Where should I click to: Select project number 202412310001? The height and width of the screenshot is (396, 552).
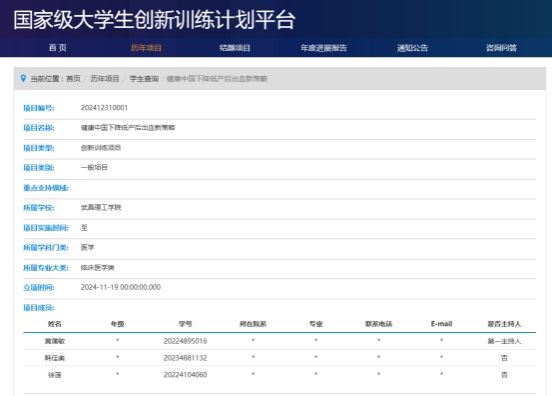[104, 108]
